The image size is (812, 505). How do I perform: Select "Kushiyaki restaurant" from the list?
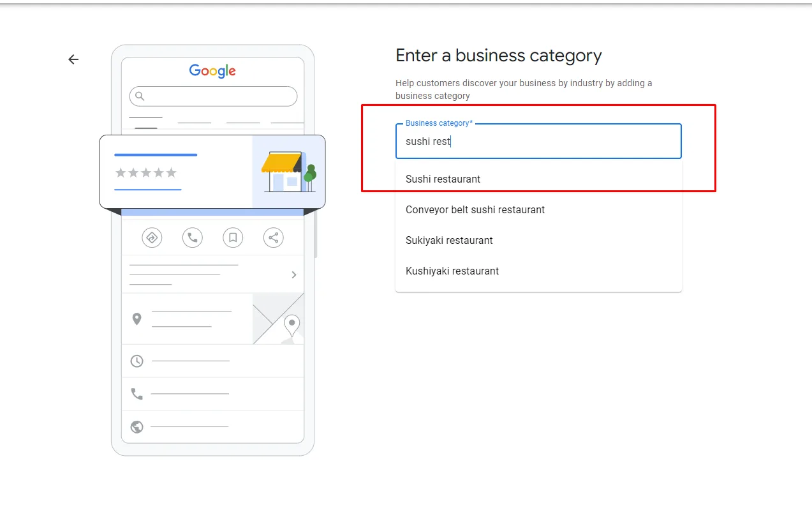(452, 271)
